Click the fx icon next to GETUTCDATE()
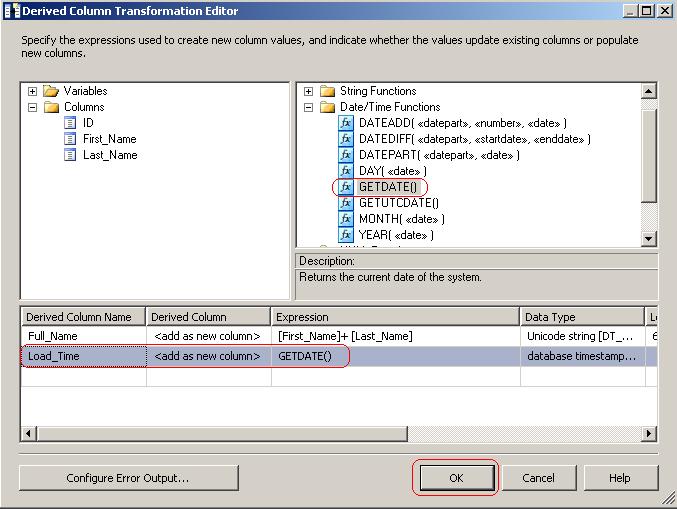The image size is (677, 509). pyautogui.click(x=345, y=203)
